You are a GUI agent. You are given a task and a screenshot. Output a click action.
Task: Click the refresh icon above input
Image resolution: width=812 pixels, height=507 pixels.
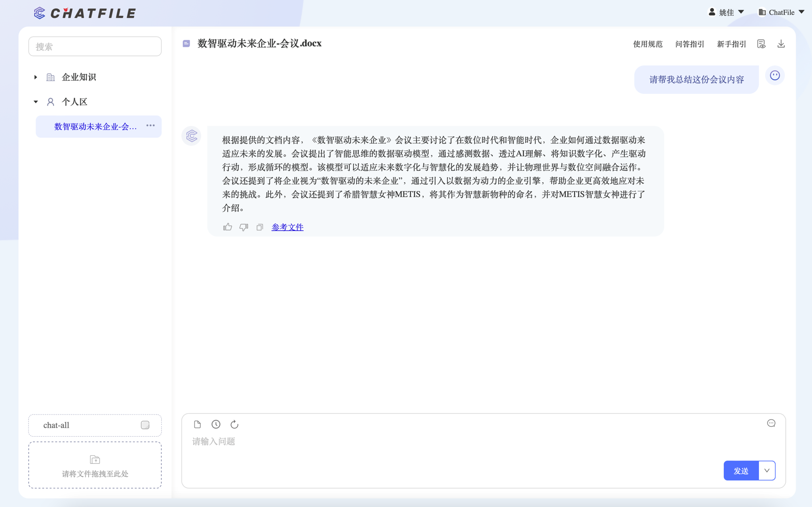click(234, 424)
